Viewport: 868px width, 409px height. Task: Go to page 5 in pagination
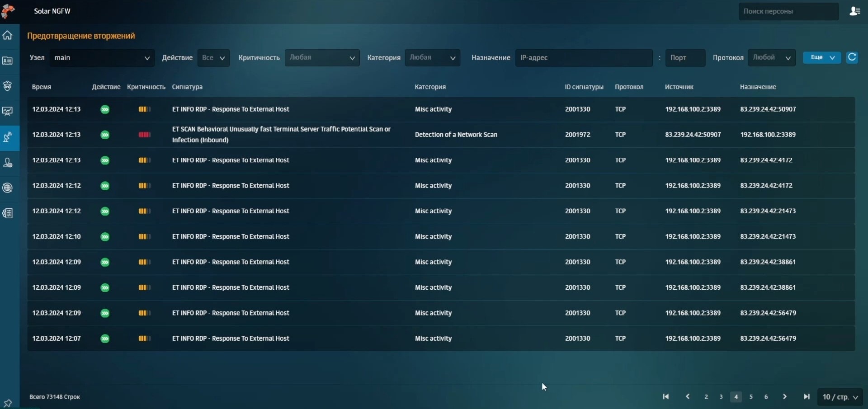pyautogui.click(x=751, y=397)
